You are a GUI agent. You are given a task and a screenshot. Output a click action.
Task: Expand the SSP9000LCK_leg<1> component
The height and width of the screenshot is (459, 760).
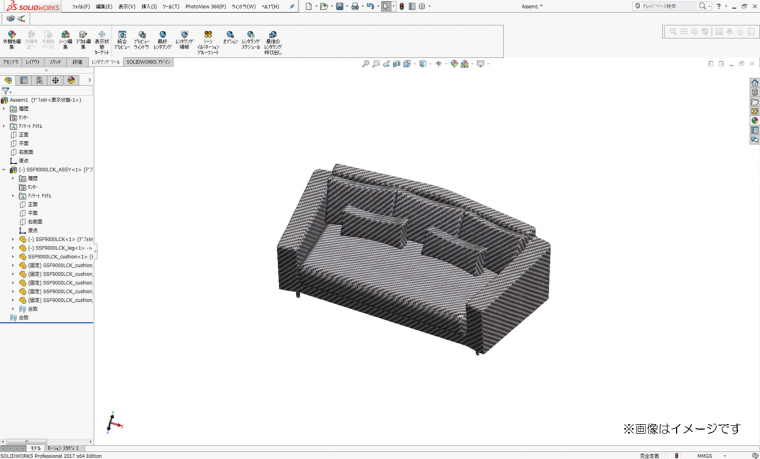13,248
